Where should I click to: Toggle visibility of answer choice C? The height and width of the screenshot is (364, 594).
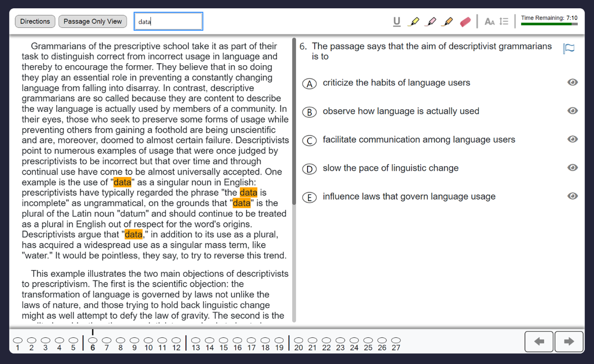click(x=572, y=139)
